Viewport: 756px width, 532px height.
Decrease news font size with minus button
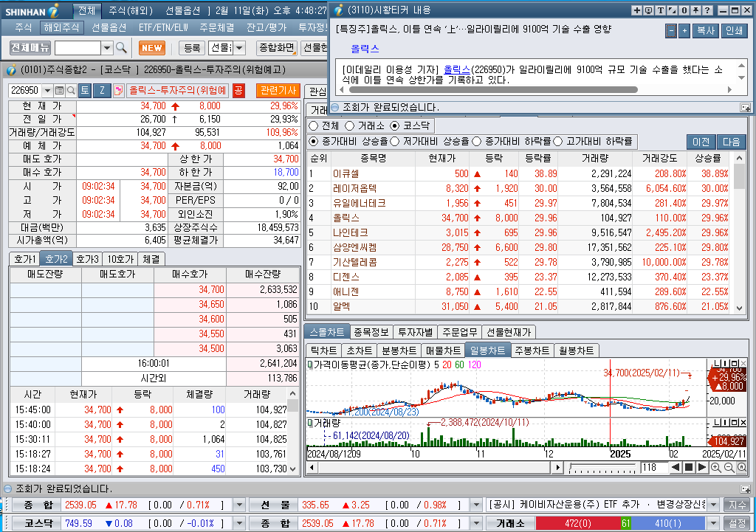[671, 31]
